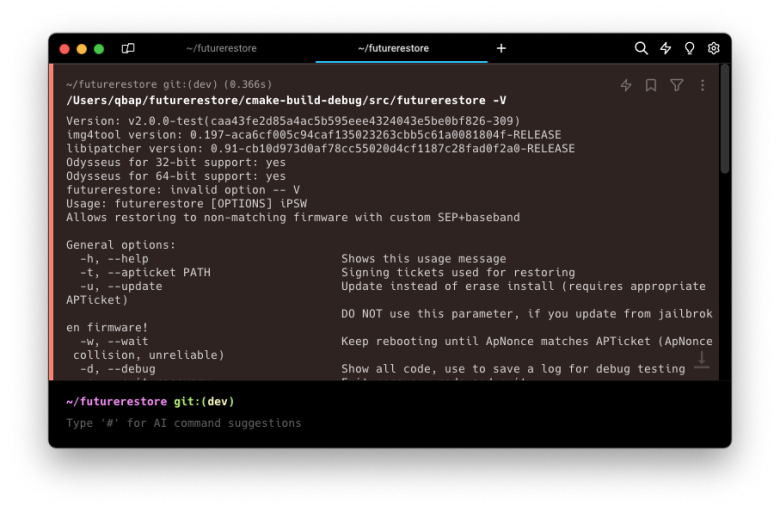Viewport: 780px width, 512px height.
Task: Click 'Odysseus for 64-bit support: yes' line
Action: click(176, 176)
